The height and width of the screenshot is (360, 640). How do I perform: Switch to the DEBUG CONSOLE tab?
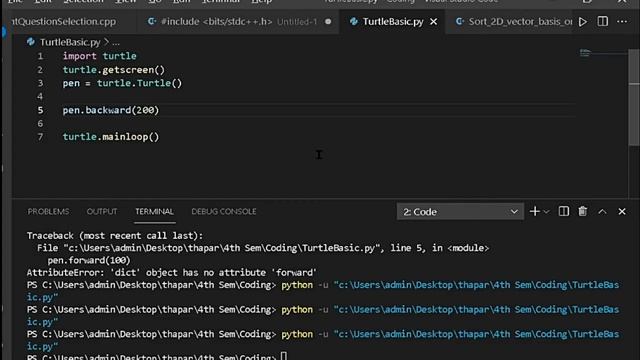coord(224,211)
